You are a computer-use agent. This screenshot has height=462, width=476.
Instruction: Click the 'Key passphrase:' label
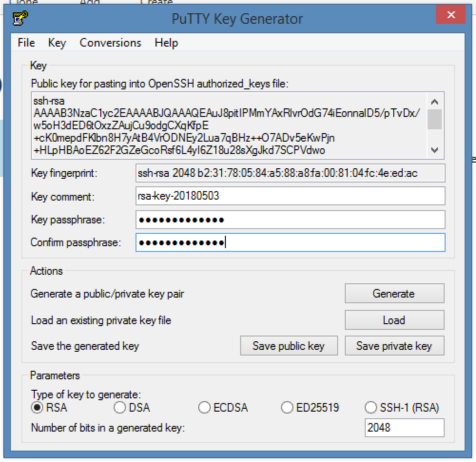(x=68, y=219)
